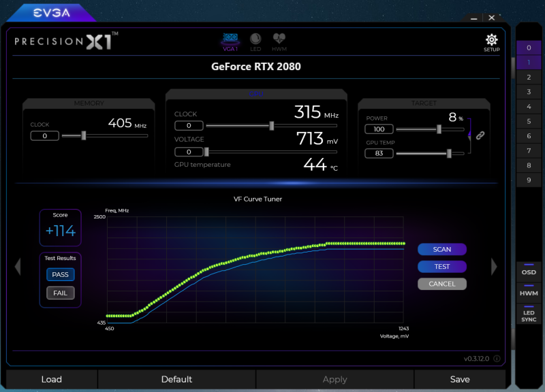Reset settings with Default button
Viewport: 545px width, 392px height.
point(176,379)
